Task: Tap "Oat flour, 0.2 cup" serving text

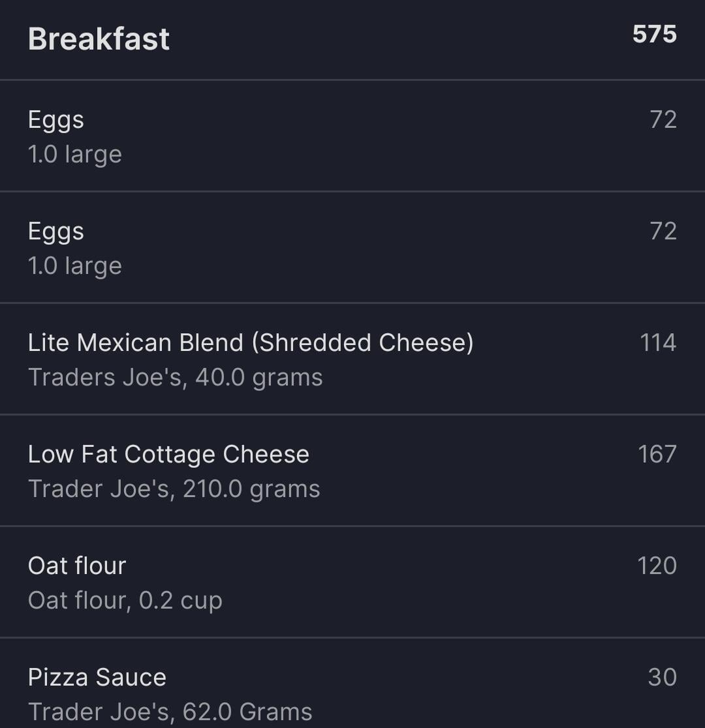Action: click(125, 600)
